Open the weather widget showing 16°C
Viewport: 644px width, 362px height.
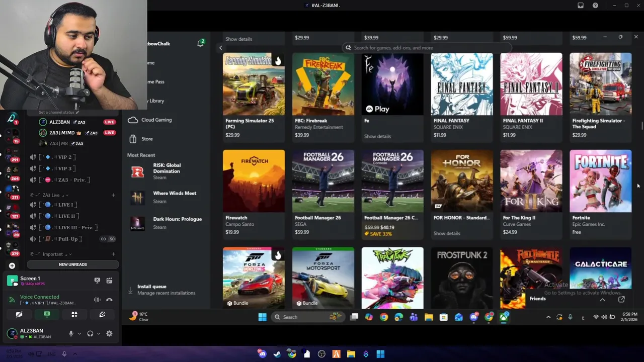(x=138, y=316)
